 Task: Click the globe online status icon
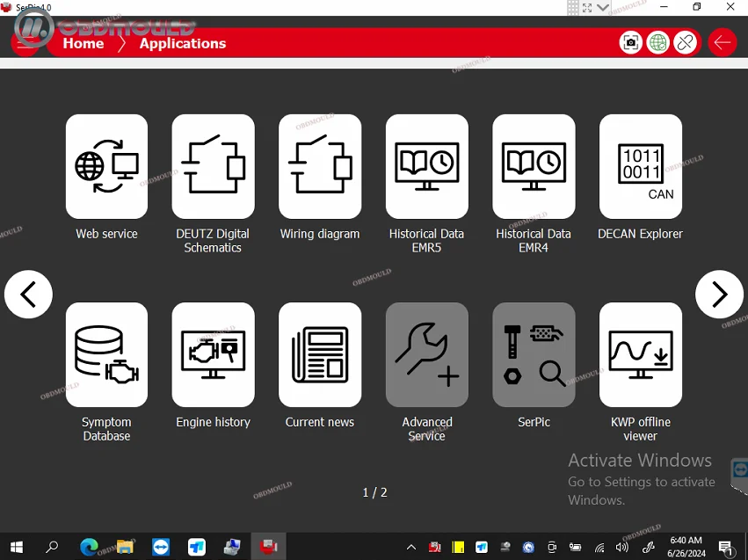click(657, 43)
